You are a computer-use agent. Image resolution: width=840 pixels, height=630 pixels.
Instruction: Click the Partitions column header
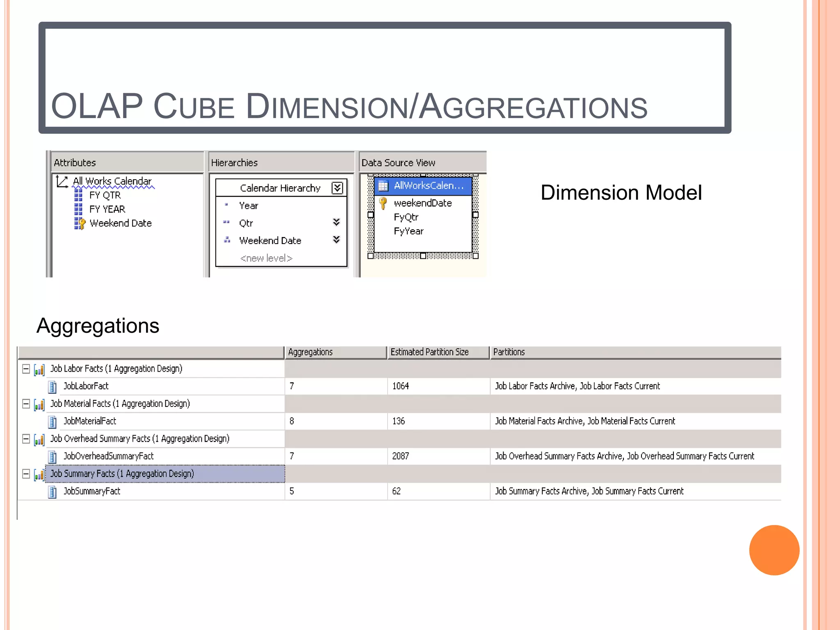[x=636, y=352]
